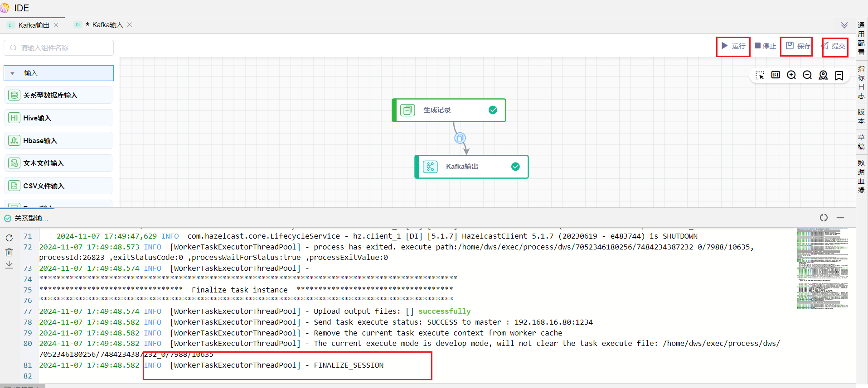Screen dimensions: 868x388
Task: Click the locate/position marker canvas icon
Action: pyautogui.click(x=823, y=75)
